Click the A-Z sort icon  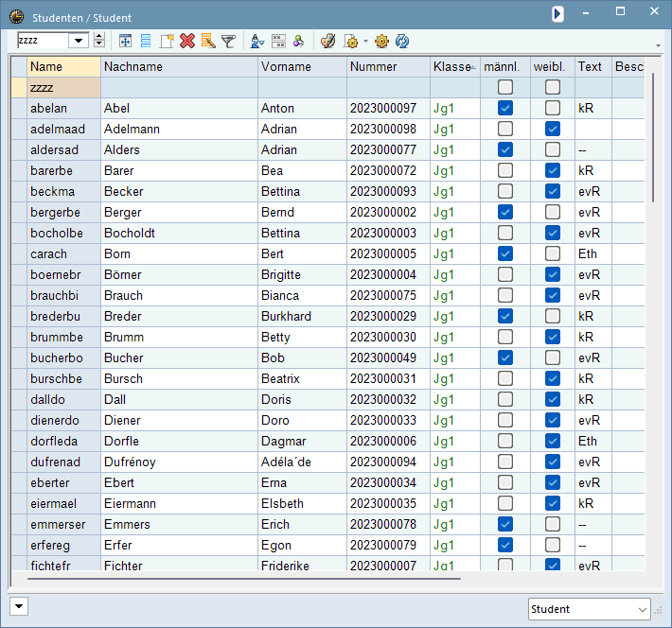tap(257, 41)
